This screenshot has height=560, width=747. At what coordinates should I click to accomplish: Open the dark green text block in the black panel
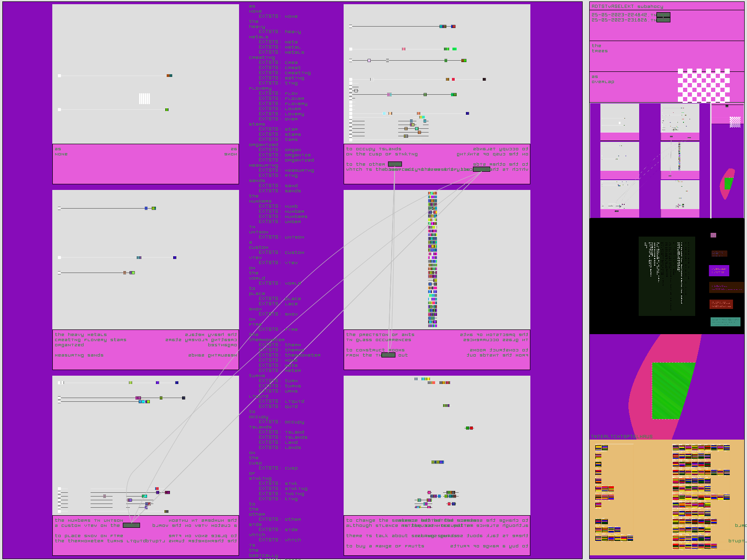tap(666, 276)
